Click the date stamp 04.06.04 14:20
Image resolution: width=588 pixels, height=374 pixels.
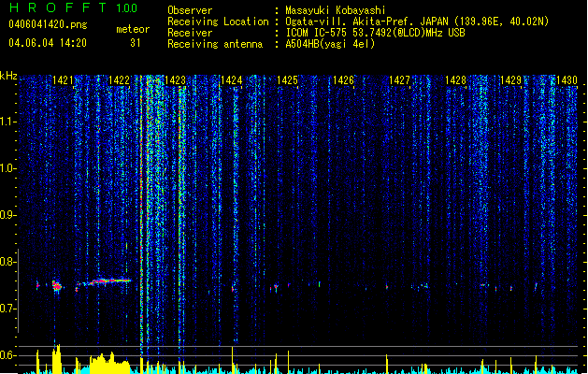(x=48, y=43)
